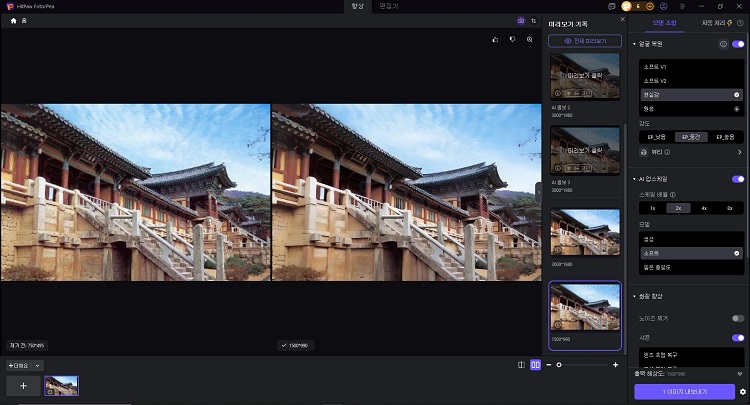The height and width of the screenshot is (405, 750).
Task: Click the Full Preview (전체 미리보기) button
Action: click(x=585, y=41)
